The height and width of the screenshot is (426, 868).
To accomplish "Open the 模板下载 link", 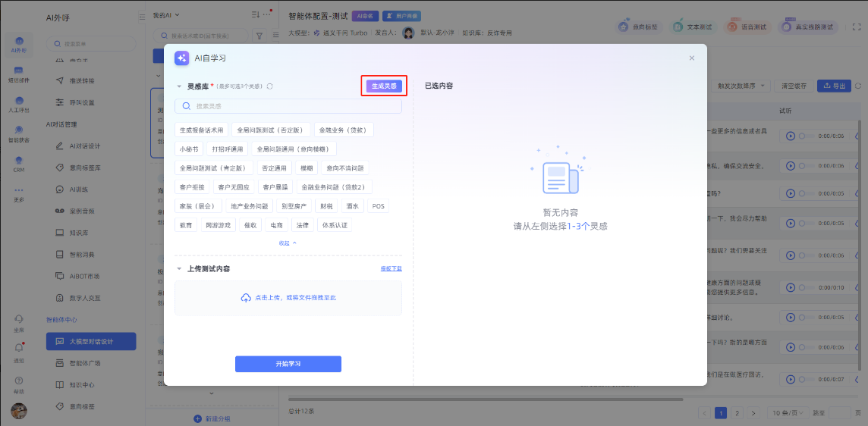I will tap(391, 269).
